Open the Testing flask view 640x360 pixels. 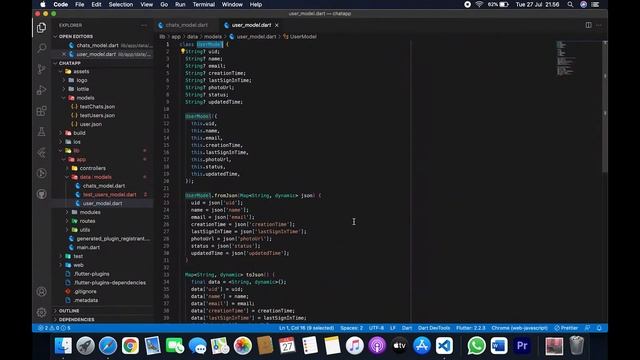pos(42,131)
